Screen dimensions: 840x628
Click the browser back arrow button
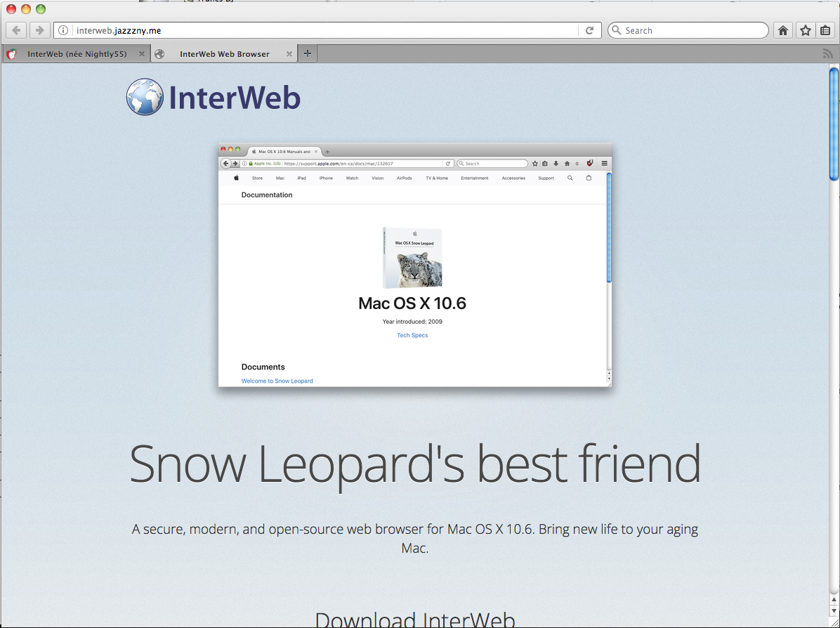(17, 30)
